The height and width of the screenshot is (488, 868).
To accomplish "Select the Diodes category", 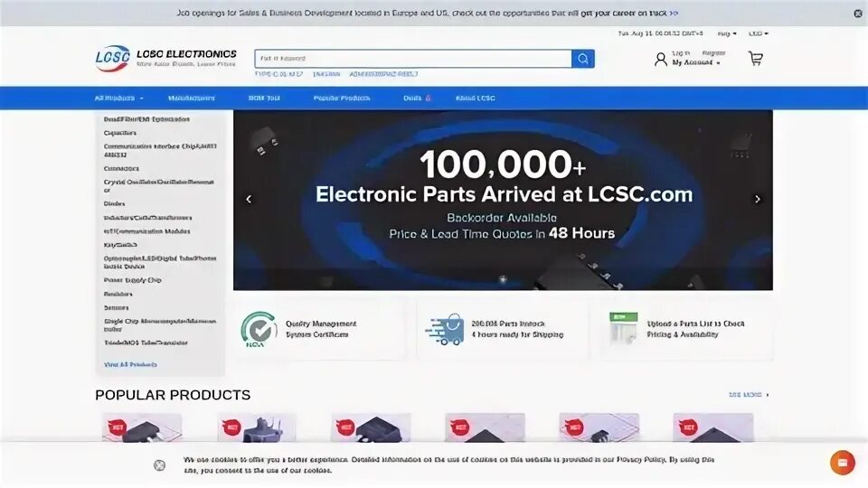I will 114,203.
